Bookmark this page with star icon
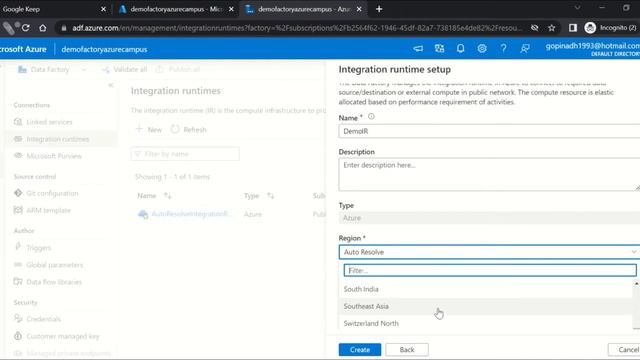 pos(551,28)
